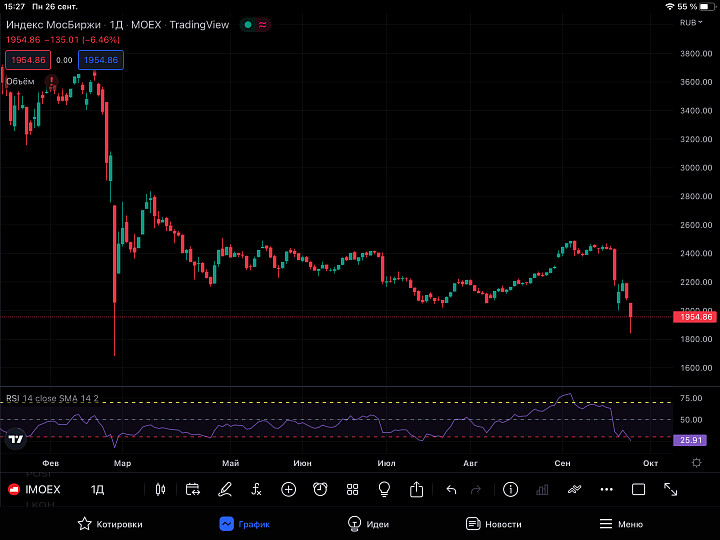Create an alert with alarm clock icon
The image size is (720, 540).
(x=320, y=489)
